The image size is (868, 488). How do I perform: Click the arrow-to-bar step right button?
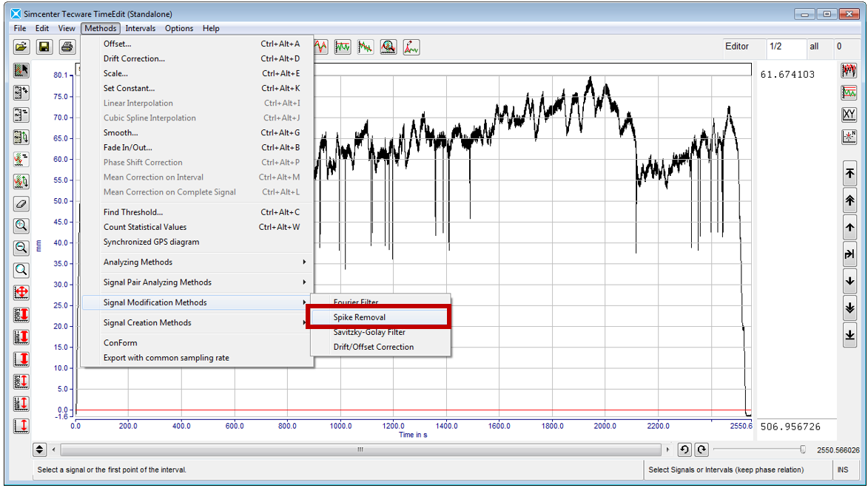[850, 254]
